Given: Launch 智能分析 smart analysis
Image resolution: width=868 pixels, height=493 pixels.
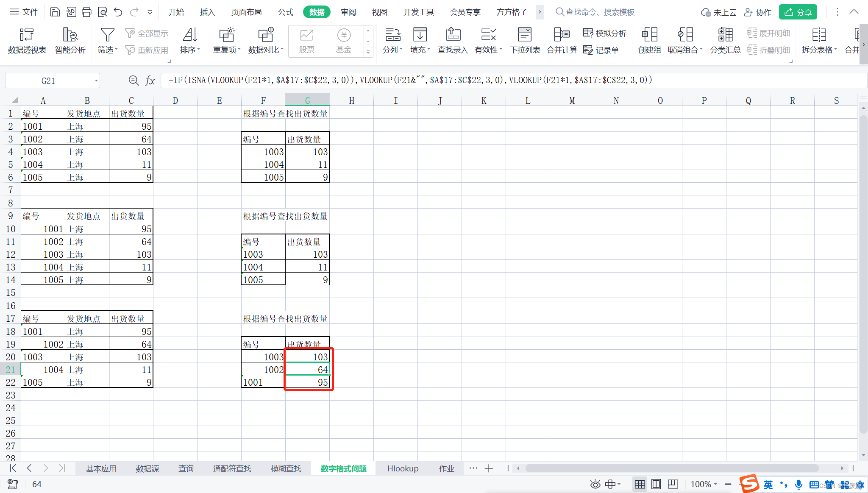Looking at the screenshot, I should (70, 41).
